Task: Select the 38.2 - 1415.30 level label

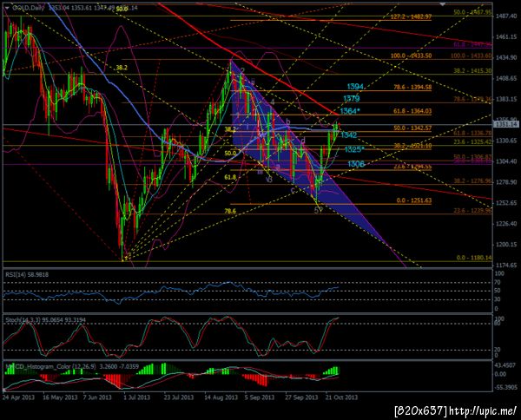Action: (472, 70)
